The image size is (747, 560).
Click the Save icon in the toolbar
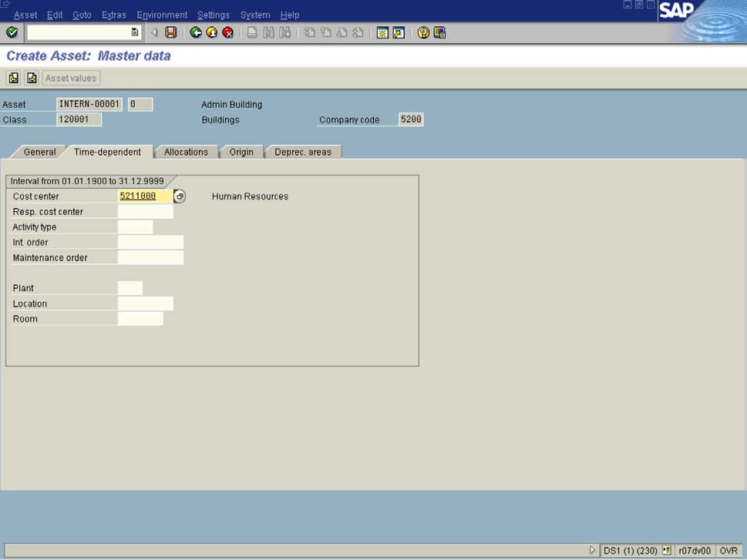(170, 32)
